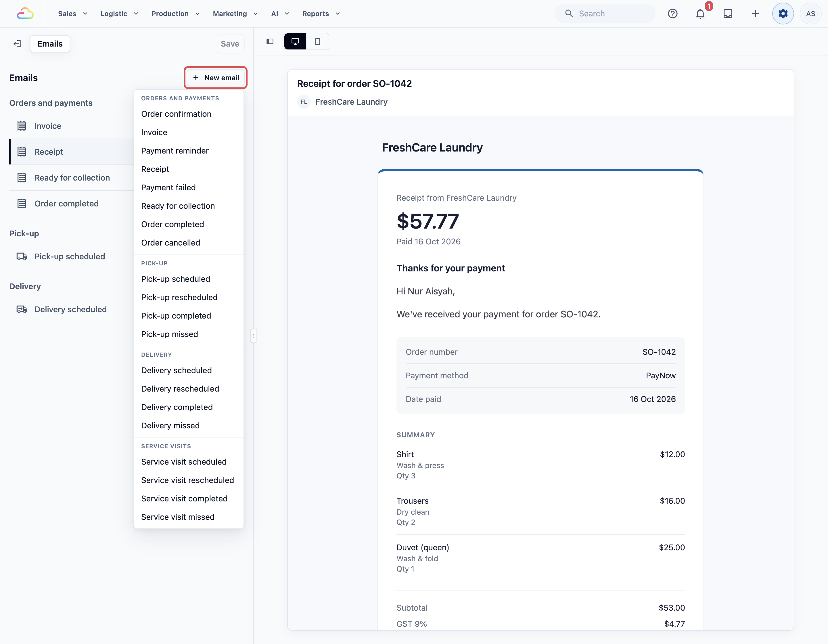Choose Service visit scheduled from menu
Screen dimensions: 828x644
click(189, 462)
